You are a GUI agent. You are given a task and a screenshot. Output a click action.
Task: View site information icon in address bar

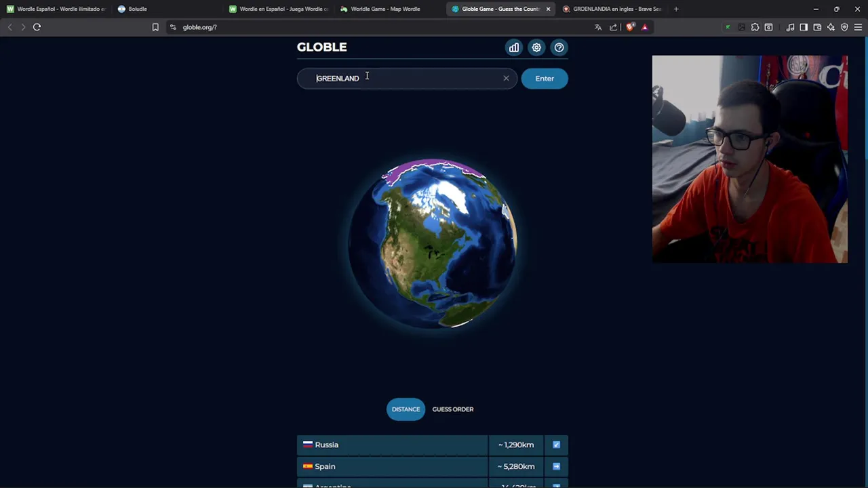(174, 27)
